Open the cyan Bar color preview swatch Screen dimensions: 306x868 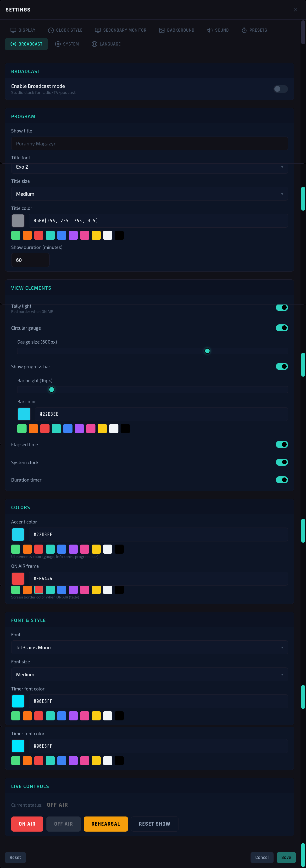pos(24,414)
